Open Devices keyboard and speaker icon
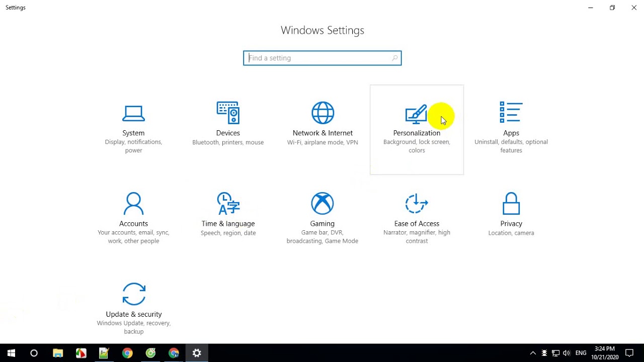This screenshot has height=362, width=644. pyautogui.click(x=228, y=113)
